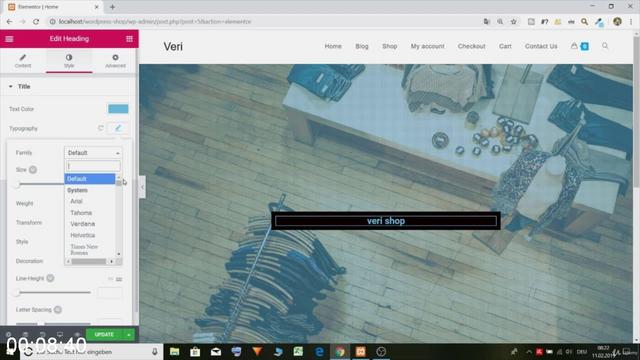The image size is (640, 360).
Task: Switch to the Advanced tab
Action: click(116, 61)
